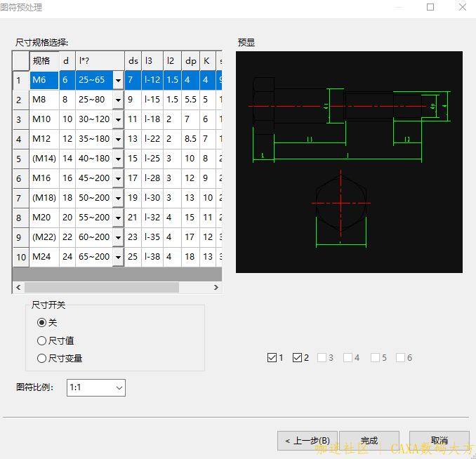
Task: Open length range dropdown for M20
Action: tap(118, 218)
